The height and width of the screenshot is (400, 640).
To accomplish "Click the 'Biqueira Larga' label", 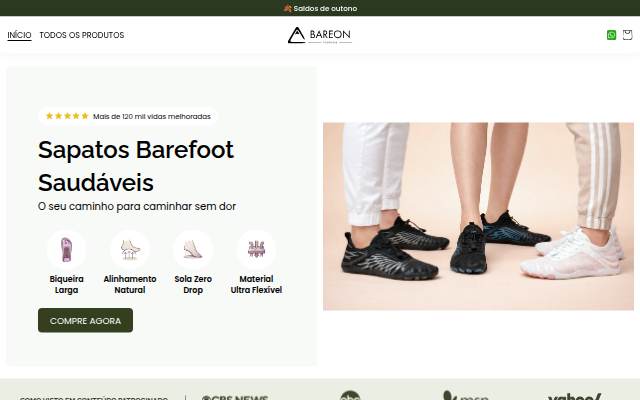I will click(x=67, y=284).
